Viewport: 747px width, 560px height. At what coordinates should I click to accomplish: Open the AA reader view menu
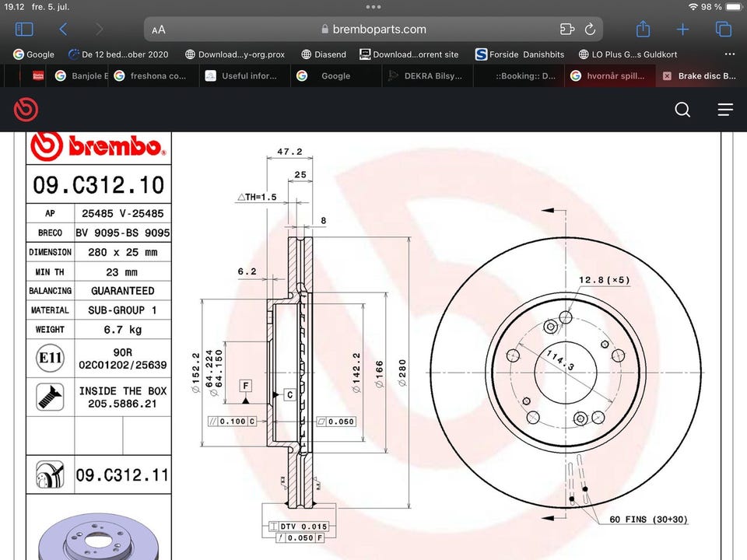click(159, 30)
